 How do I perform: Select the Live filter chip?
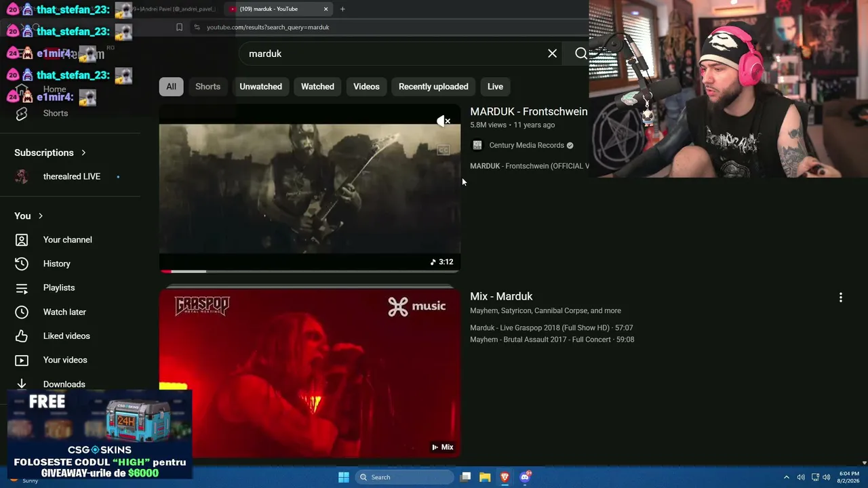[x=495, y=87]
